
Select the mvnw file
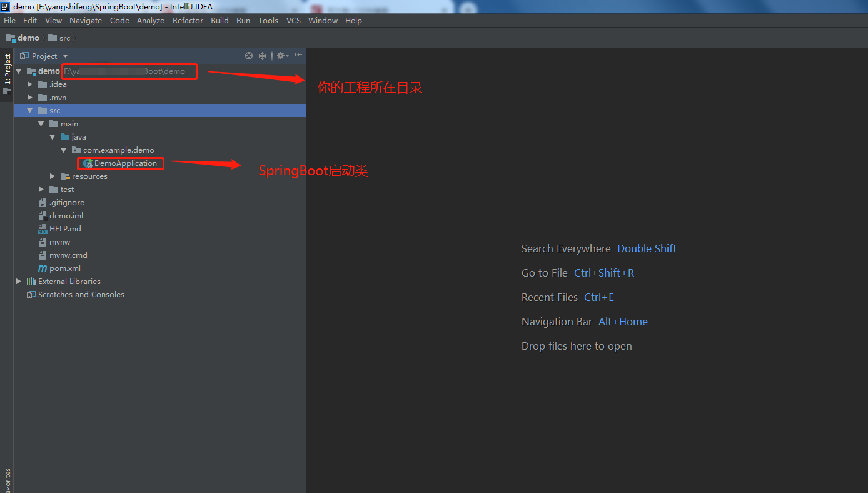60,242
